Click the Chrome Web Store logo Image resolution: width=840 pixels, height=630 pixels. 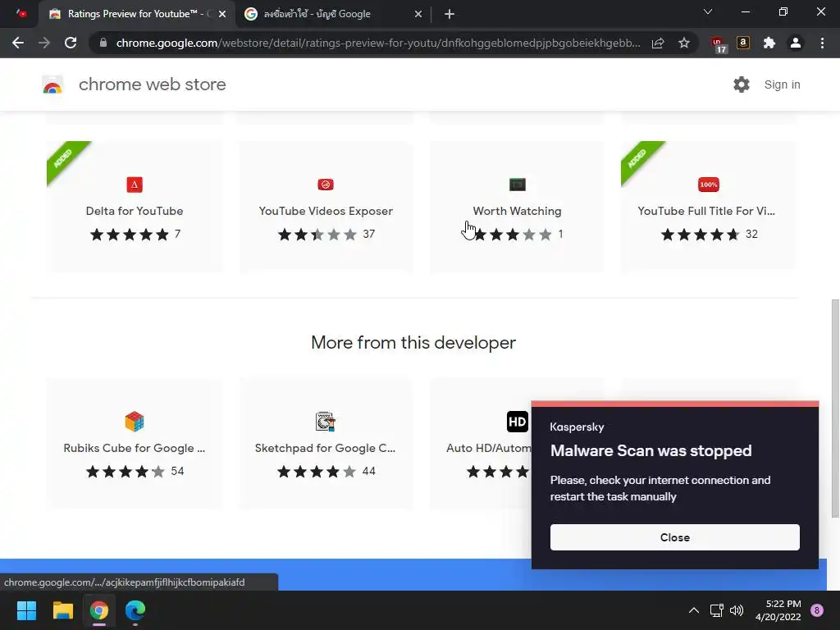point(52,84)
